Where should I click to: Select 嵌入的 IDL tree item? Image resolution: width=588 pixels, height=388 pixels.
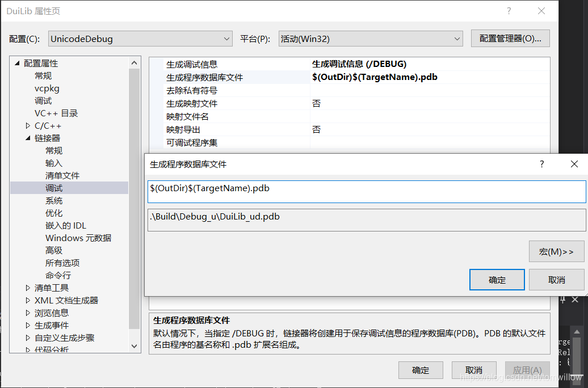pos(66,225)
